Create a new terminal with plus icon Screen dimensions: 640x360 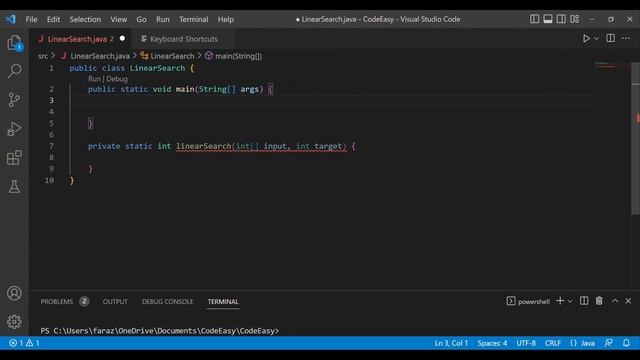(560, 301)
